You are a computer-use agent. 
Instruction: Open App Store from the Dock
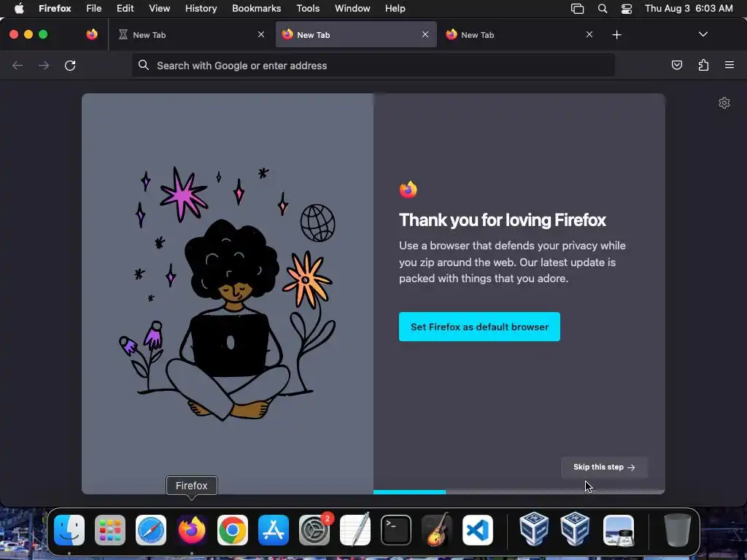274,530
